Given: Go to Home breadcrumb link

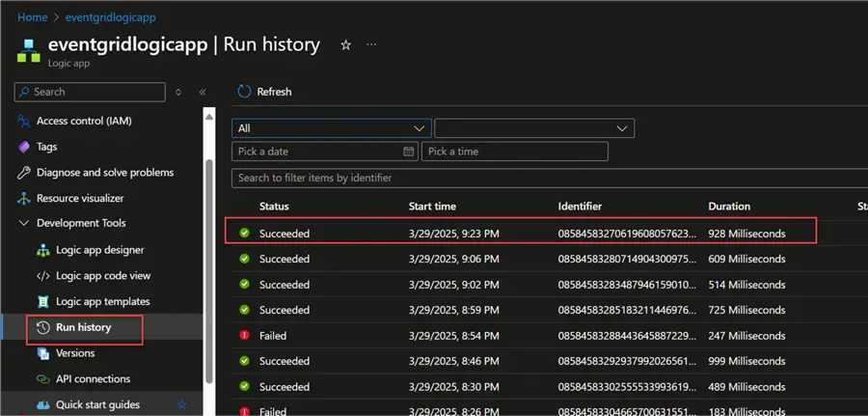Looking at the screenshot, I should (32, 17).
